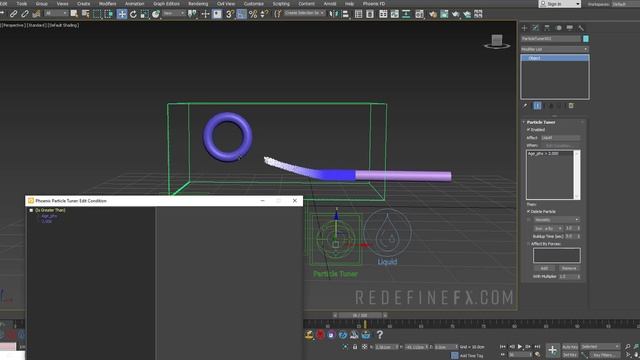Open the Customize menu
640x360 pixels.
point(253,4)
